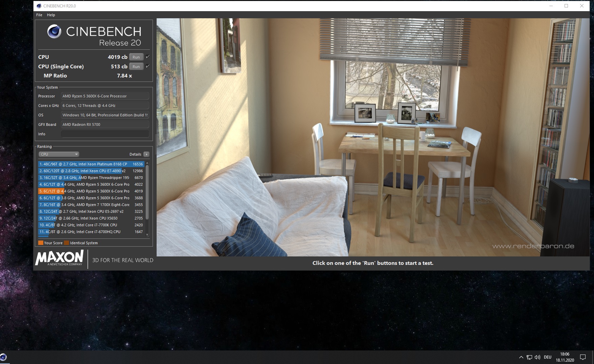The image size is (594, 364).
Task: Select Ryzen 5 3600X row scoring 4022
Action: 91,184
